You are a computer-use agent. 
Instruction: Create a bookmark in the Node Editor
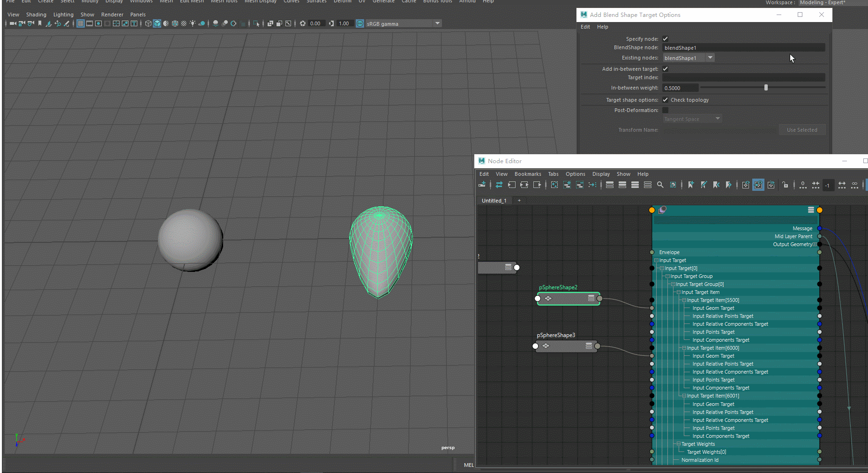tap(690, 185)
